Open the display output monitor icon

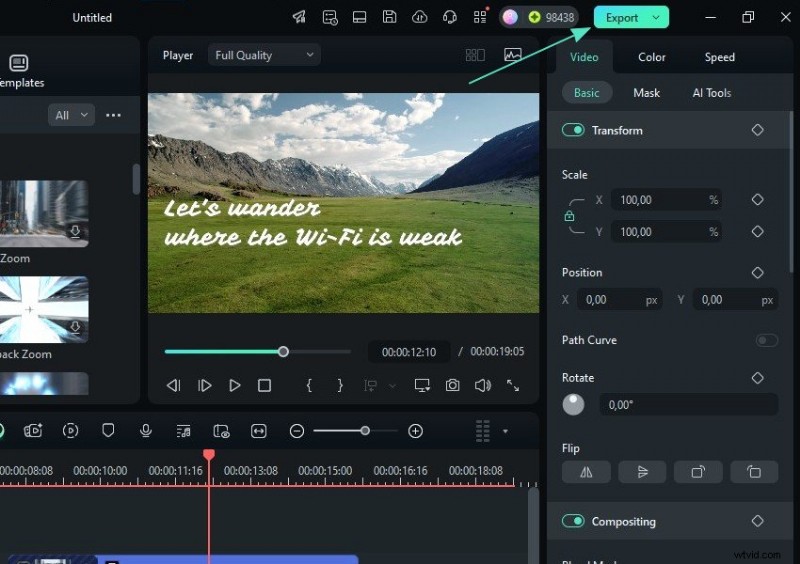[x=422, y=385]
